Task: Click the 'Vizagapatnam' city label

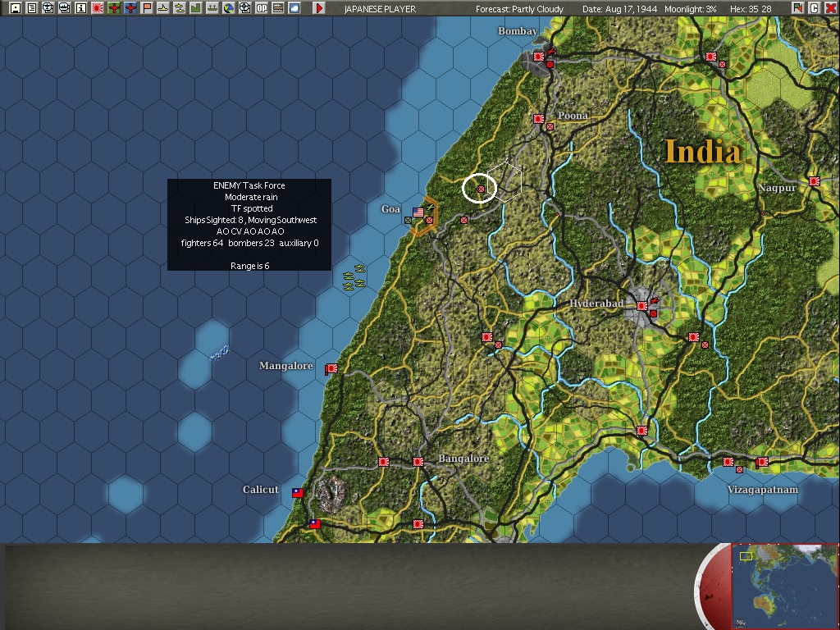Action: click(x=763, y=490)
